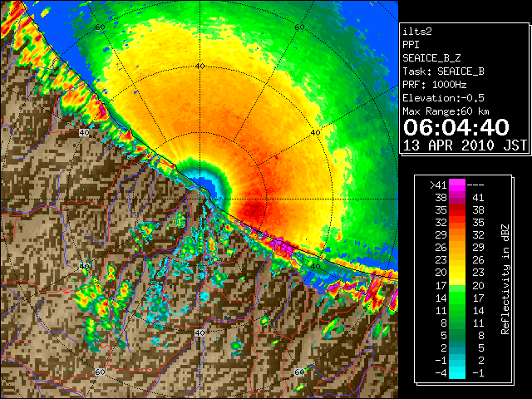Screen dimensions: 532x399
Task: Click the "PPI" scan type label
Action: click(411, 45)
